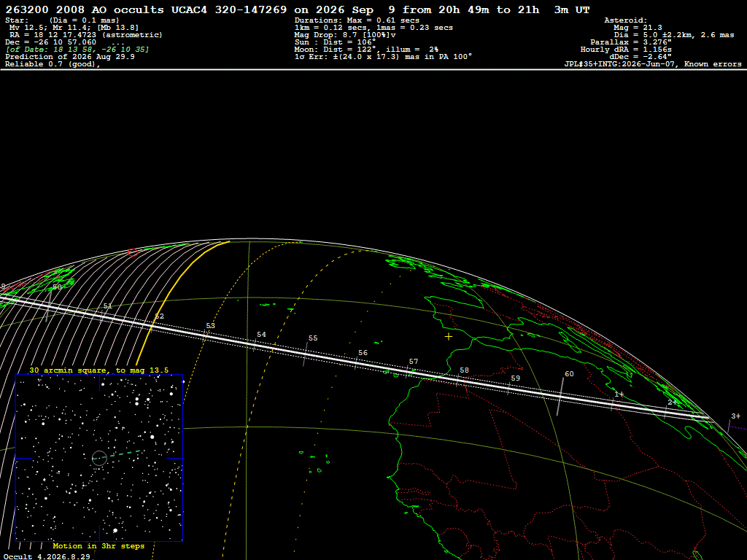This screenshot has height=560, width=747.
Task: Click the 3+ marker at globe edge
Action: [x=735, y=416]
